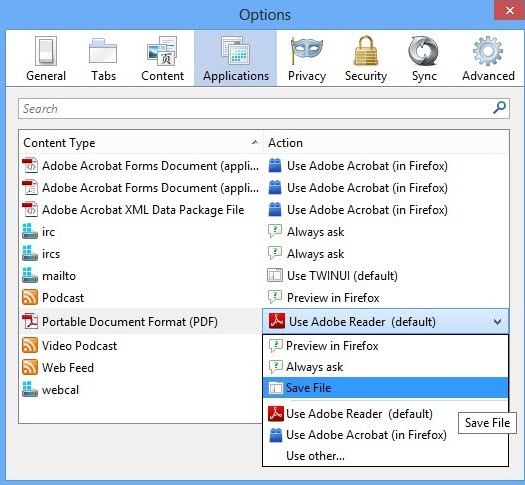Click the search magnifier icon

pos(499,108)
